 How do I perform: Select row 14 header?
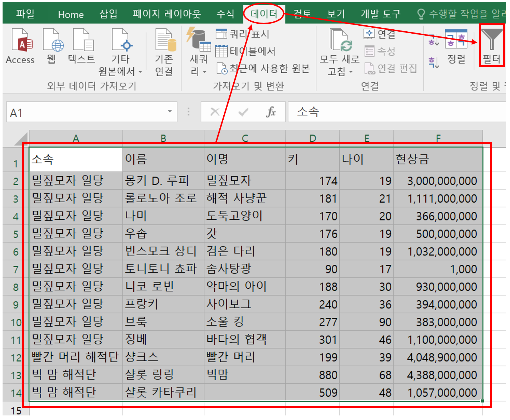pos(16,393)
